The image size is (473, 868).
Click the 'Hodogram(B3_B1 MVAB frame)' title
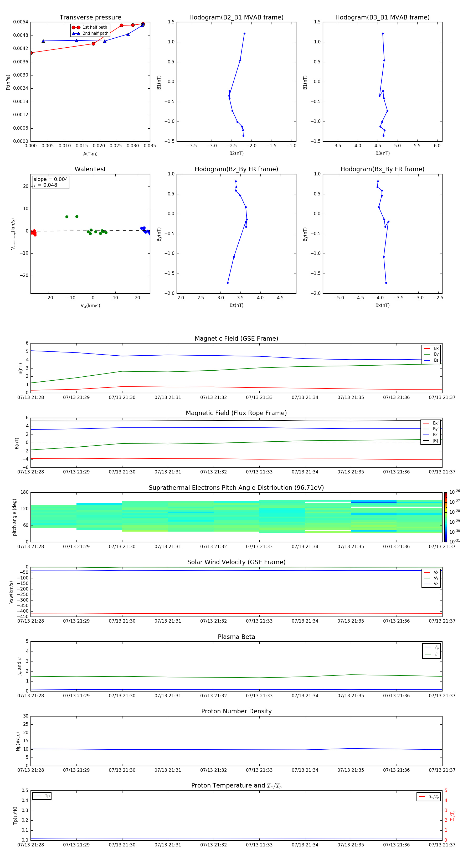click(382, 18)
